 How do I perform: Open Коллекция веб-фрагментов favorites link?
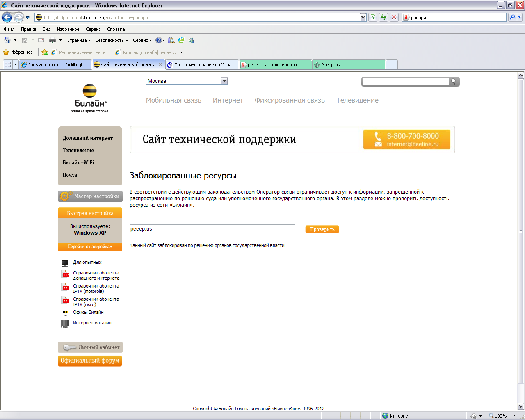(x=149, y=52)
